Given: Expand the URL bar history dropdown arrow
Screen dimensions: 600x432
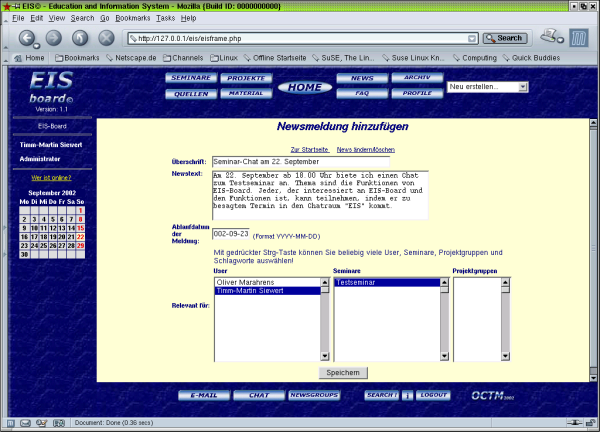Looking at the screenshot, I should click(x=471, y=38).
